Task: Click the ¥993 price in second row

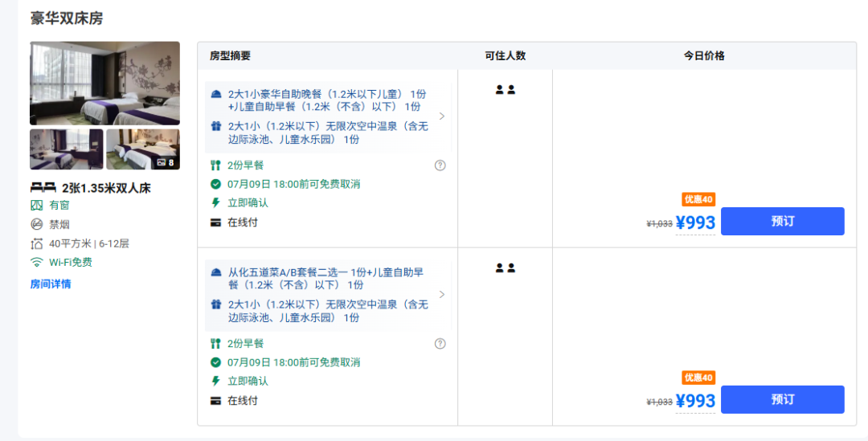Action: point(695,401)
